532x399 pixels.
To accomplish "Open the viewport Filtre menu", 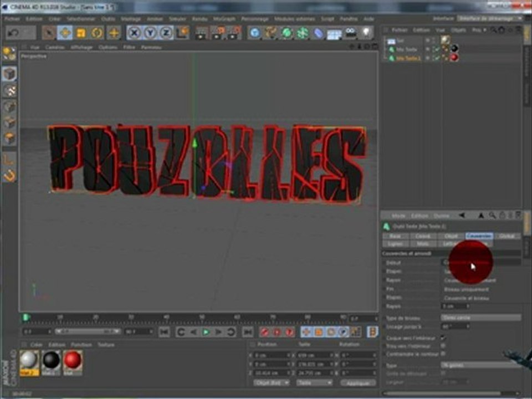I will 129,47.
